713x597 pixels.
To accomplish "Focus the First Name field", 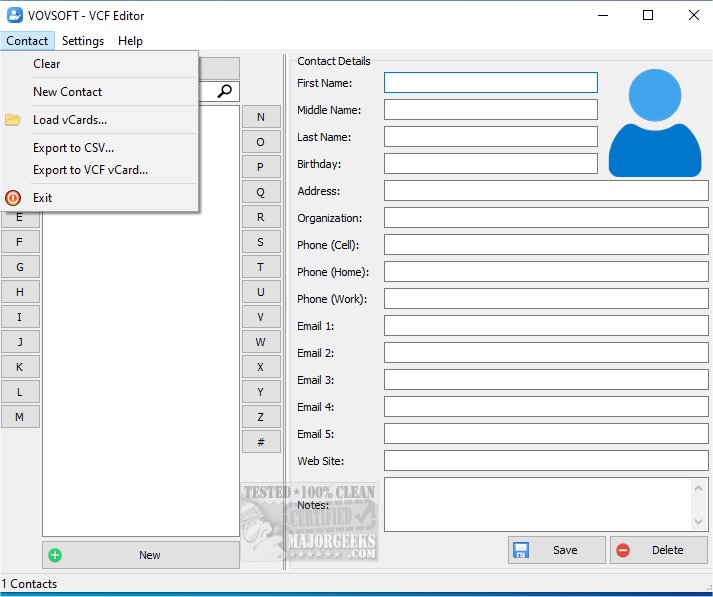I will pyautogui.click(x=491, y=83).
